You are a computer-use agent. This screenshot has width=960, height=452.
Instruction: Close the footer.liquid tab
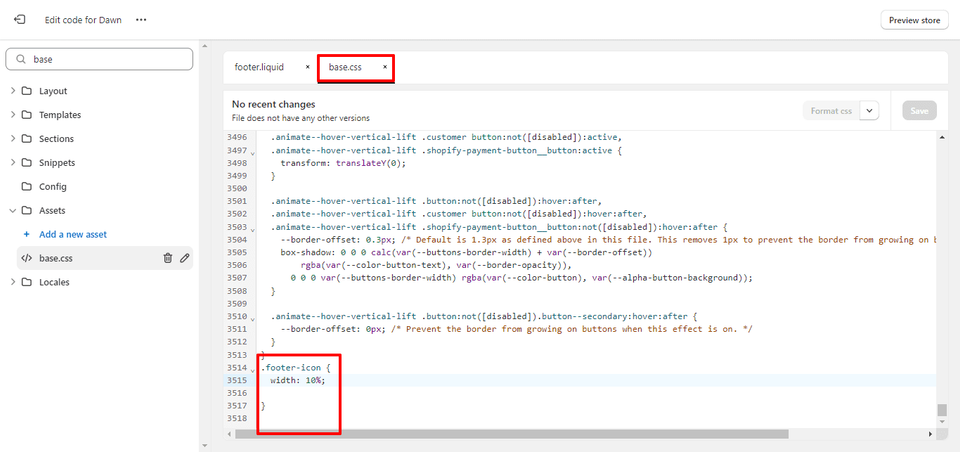pyautogui.click(x=307, y=67)
